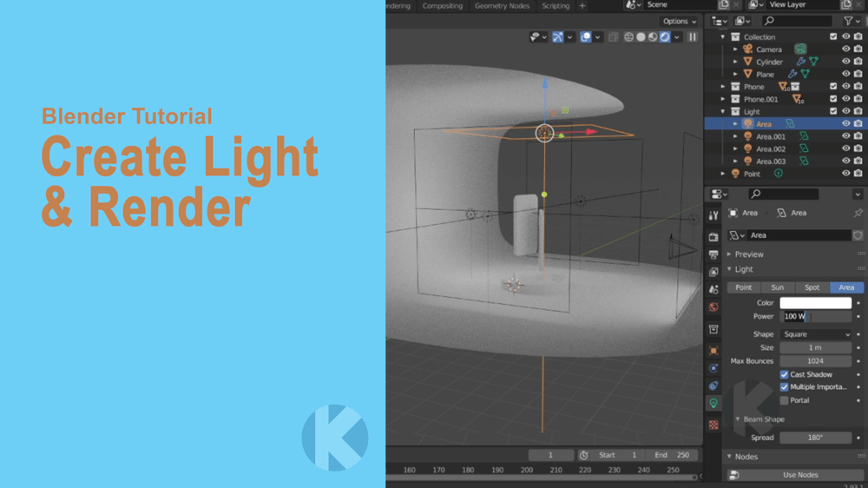This screenshot has height=488, width=868.
Task: Open the Object Constraints properties tab
Action: coord(713,386)
